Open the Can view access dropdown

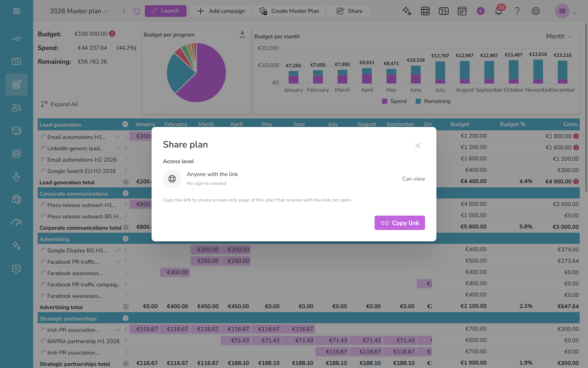tap(413, 179)
